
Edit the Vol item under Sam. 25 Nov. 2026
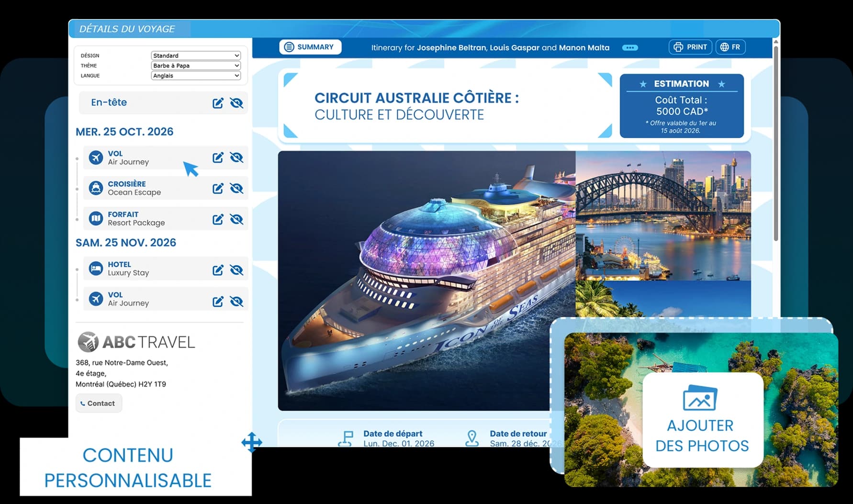(218, 301)
